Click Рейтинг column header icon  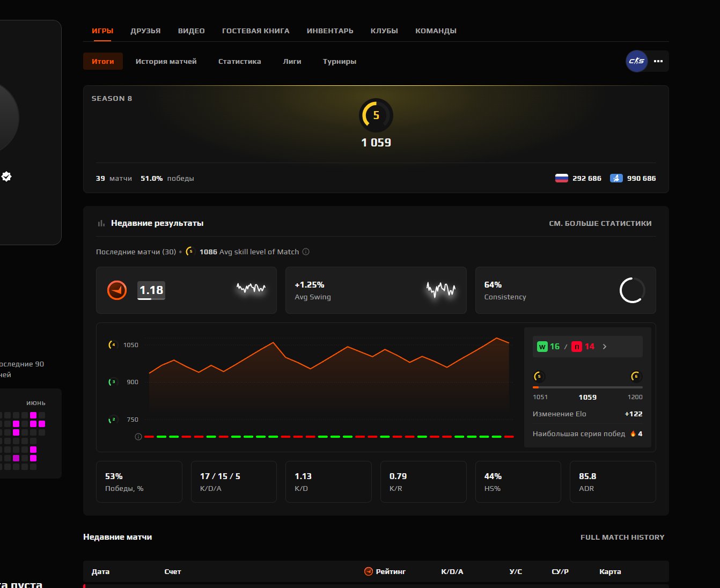(x=369, y=571)
